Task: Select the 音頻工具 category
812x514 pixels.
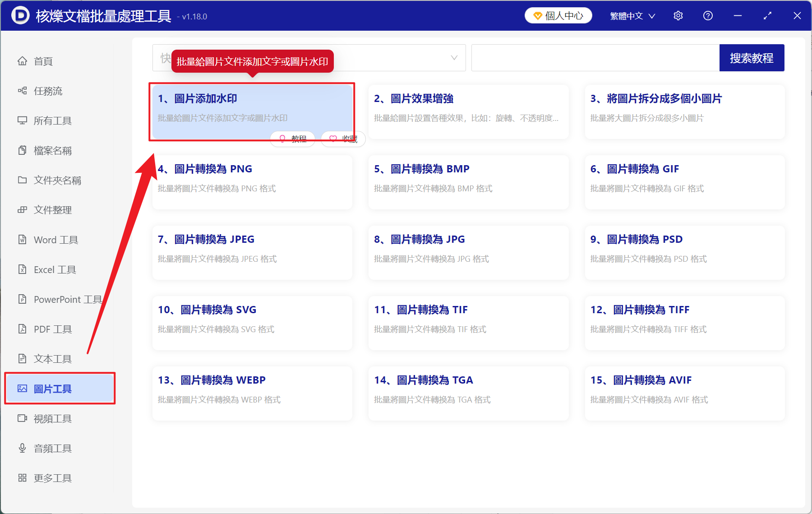Action: [52, 448]
